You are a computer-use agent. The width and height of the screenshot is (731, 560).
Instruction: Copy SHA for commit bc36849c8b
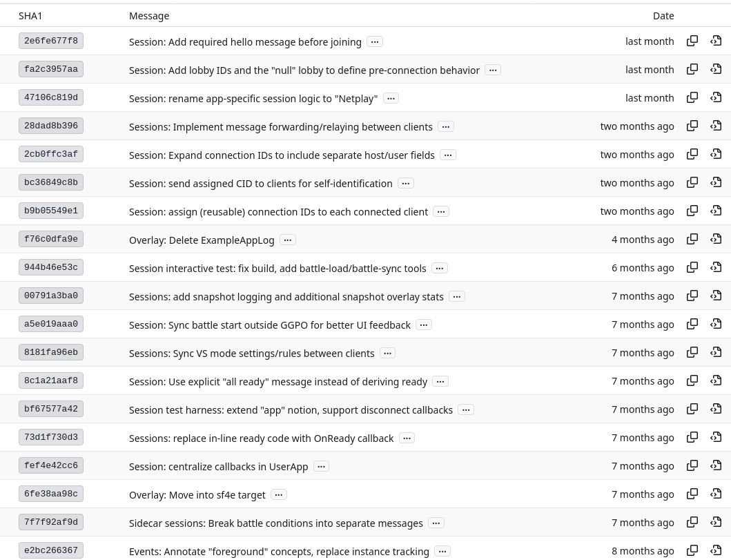pyautogui.click(x=692, y=182)
